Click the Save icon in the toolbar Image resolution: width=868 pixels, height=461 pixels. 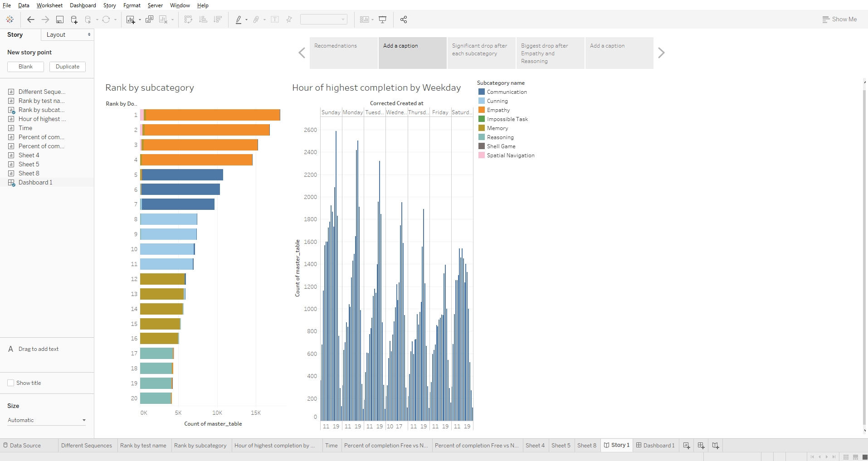click(60, 19)
